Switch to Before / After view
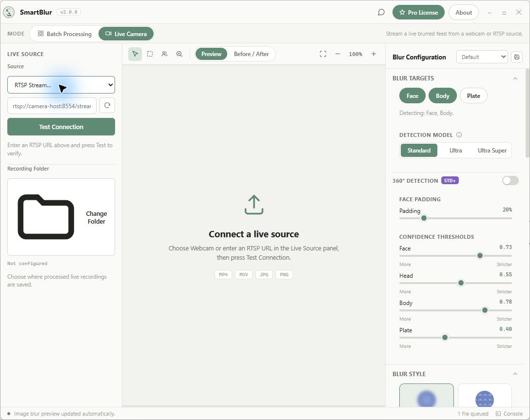Viewport: 530px width, 420px height. tap(251, 54)
